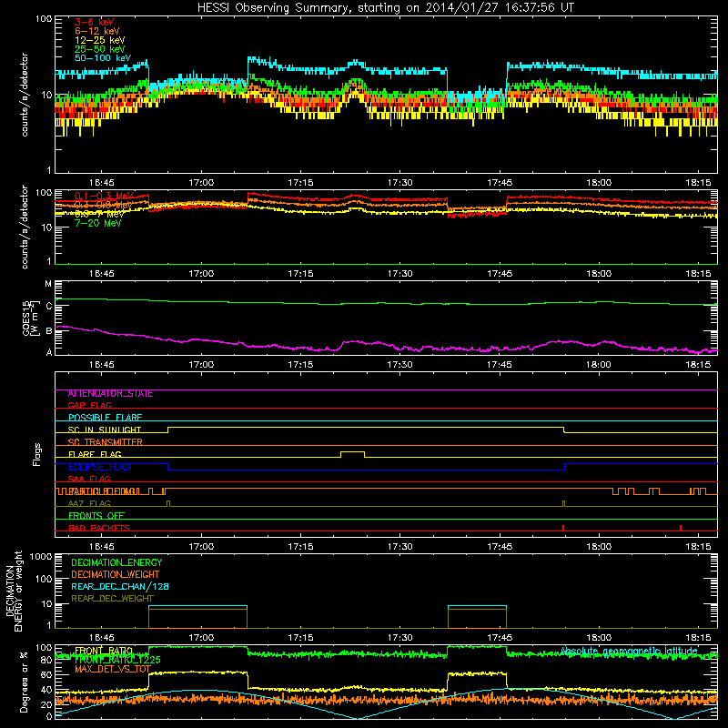Viewport: 728px width, 728px height.
Task: Click the FLARE_FLAG label
Action: click(95, 454)
